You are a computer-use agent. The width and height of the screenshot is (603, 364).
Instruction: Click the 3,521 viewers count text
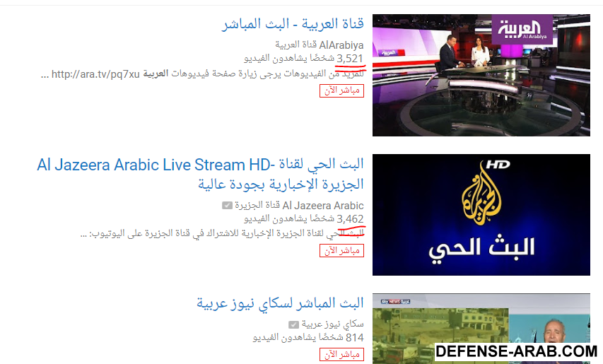pyautogui.click(x=304, y=59)
